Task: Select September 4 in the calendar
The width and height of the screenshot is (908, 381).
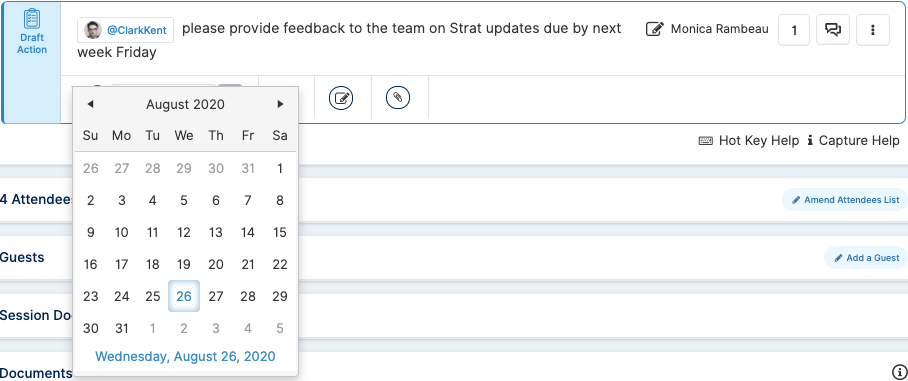Action: (248, 328)
